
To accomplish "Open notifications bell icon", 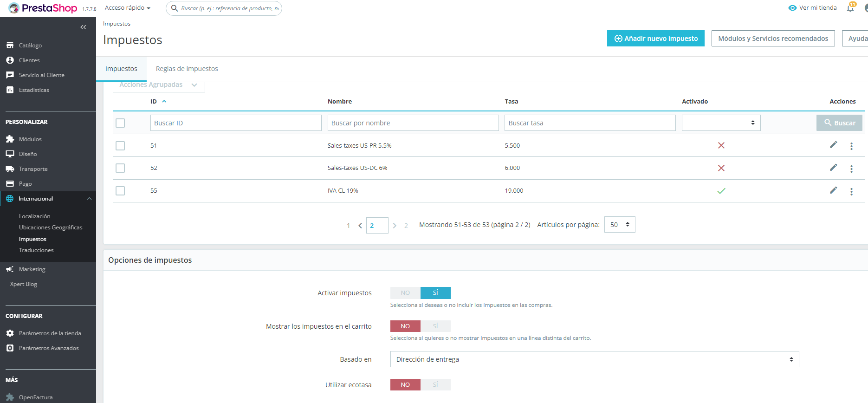I will click(x=850, y=8).
